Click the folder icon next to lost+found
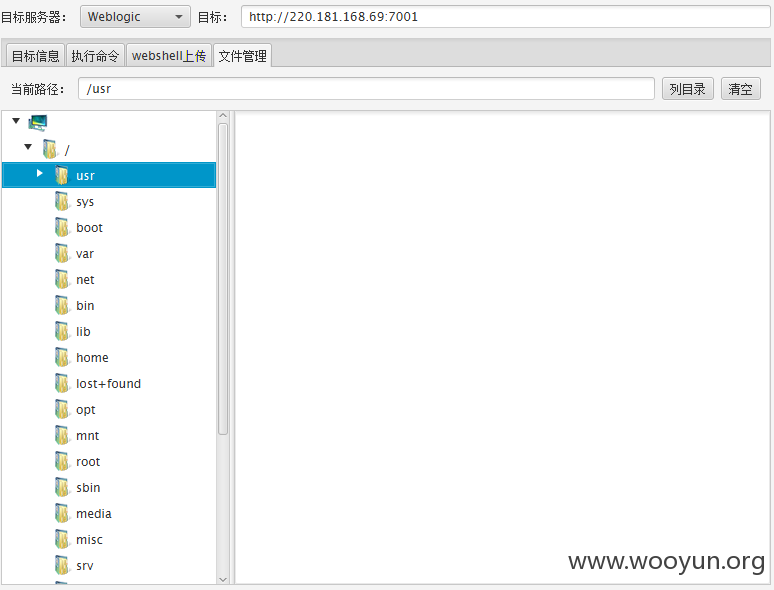Image resolution: width=774 pixels, height=590 pixels. click(x=62, y=383)
